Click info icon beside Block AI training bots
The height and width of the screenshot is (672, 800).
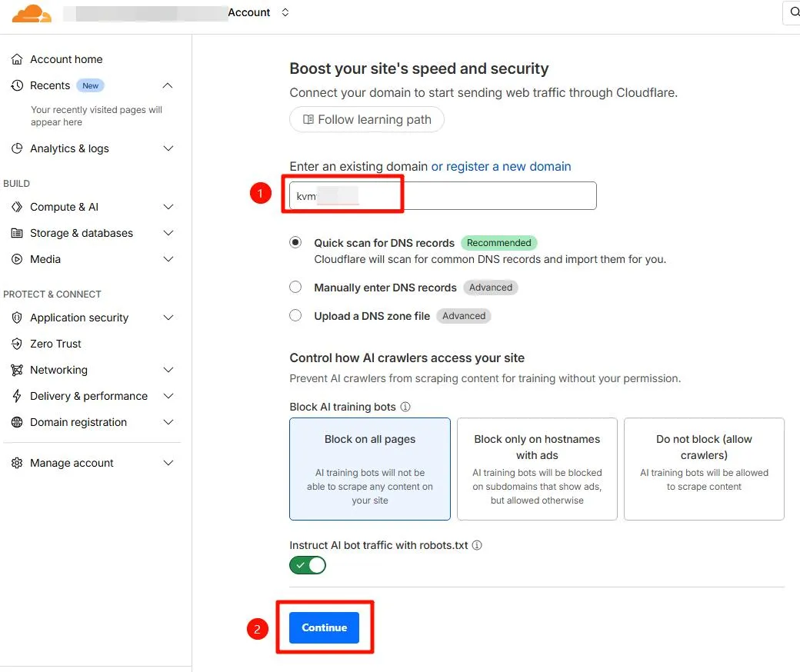pos(405,407)
